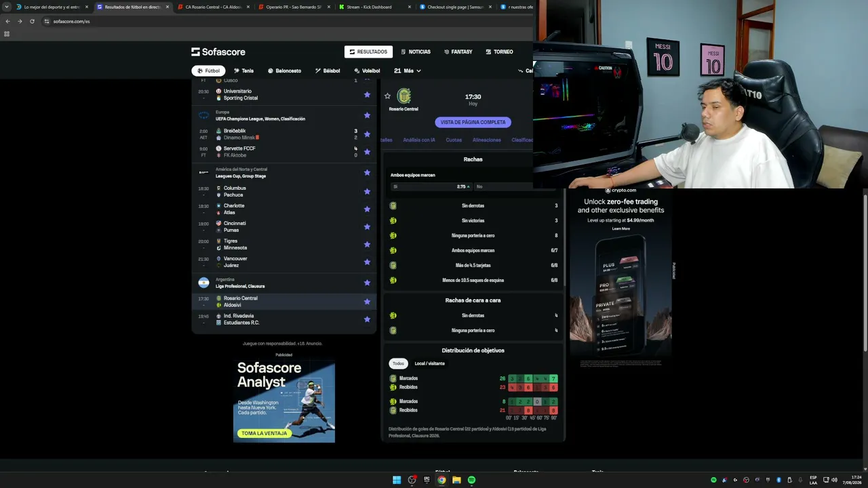Reload the Sofascore page
Image resolution: width=868 pixels, height=488 pixels.
[32, 21]
